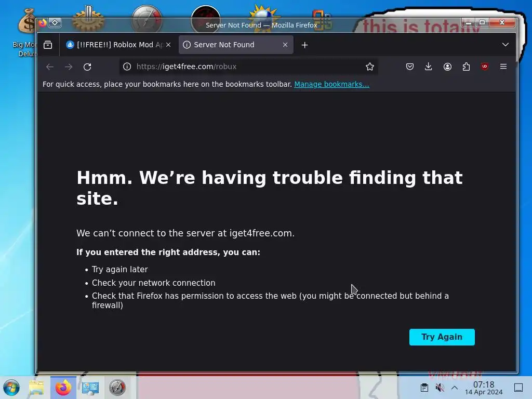Click the window menu diamond icon in titlebar
Image resolution: width=532 pixels, height=399 pixels.
point(55,23)
